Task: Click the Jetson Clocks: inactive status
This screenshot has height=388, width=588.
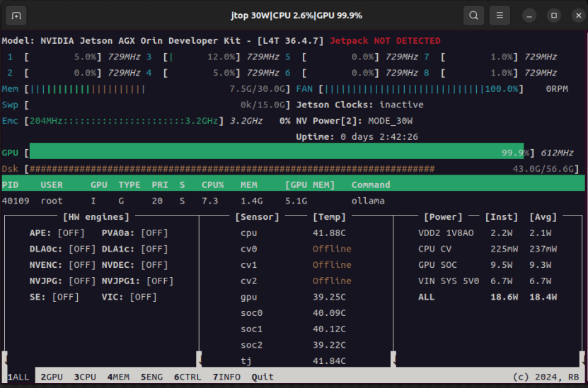Action: [x=359, y=105]
